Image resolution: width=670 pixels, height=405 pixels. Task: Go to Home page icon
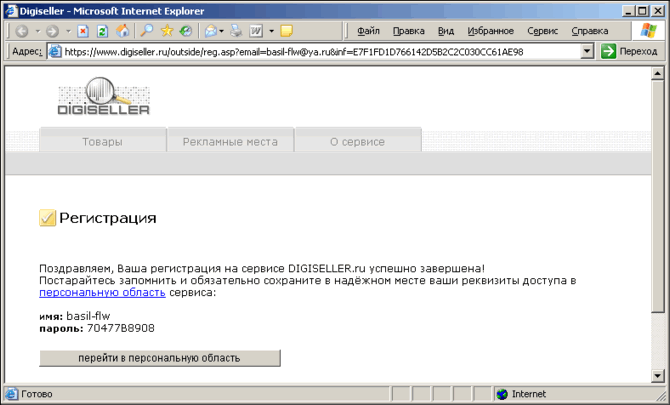point(123,31)
